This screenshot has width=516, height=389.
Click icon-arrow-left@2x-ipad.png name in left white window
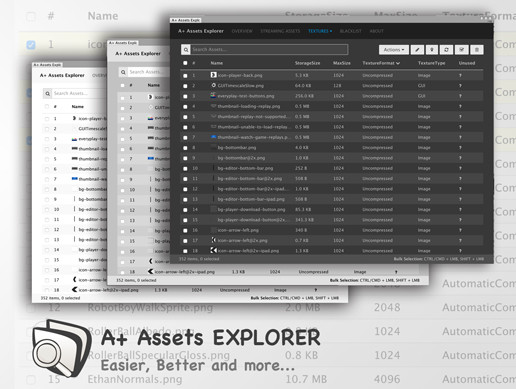pyautogui.click(x=108, y=290)
